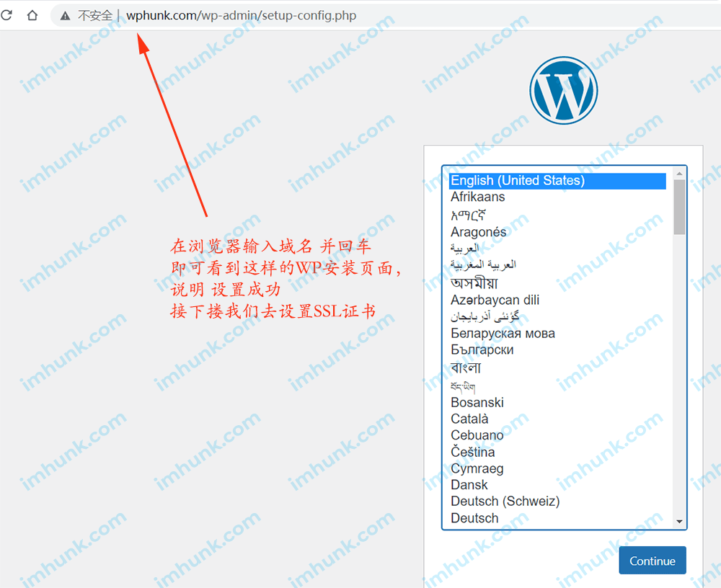721x588 pixels.
Task: Select English (United States) language
Action: tap(557, 181)
